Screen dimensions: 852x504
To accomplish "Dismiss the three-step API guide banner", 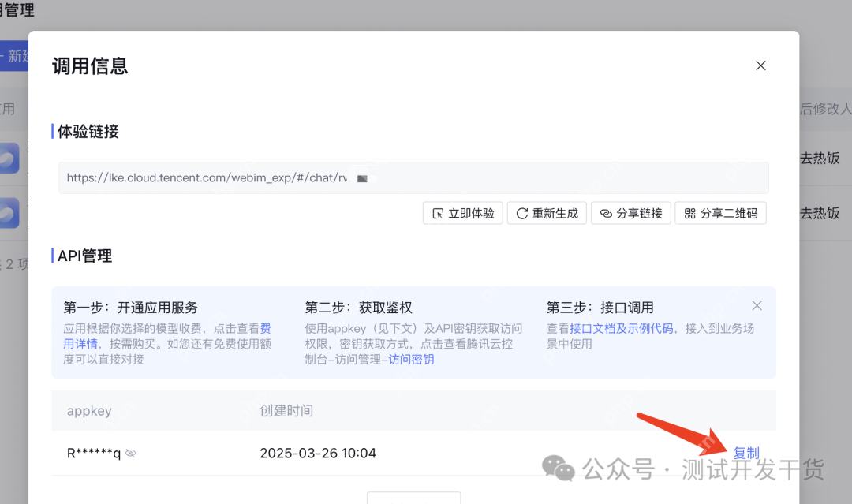I will [x=757, y=305].
